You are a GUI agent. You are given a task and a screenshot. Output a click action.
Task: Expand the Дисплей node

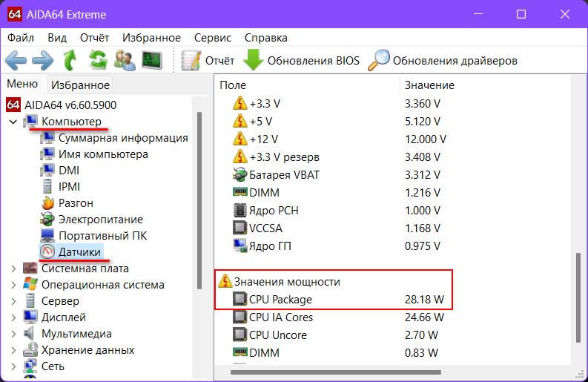(x=13, y=317)
